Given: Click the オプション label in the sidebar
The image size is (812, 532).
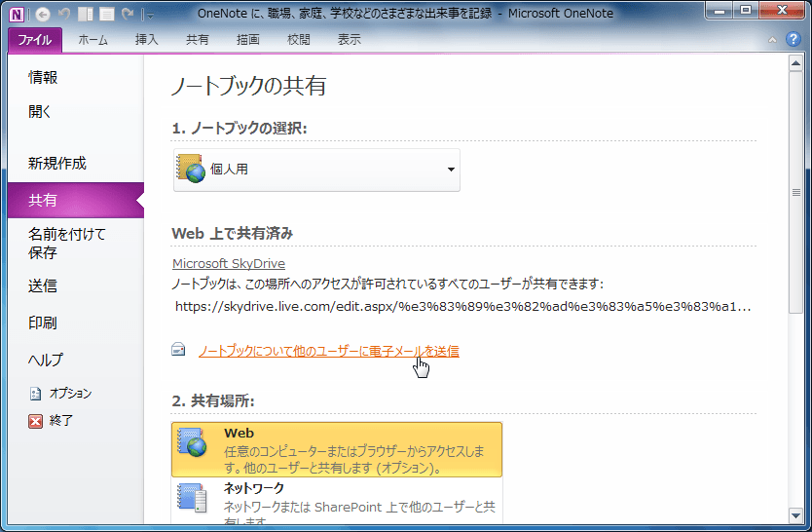Looking at the screenshot, I should [70, 394].
